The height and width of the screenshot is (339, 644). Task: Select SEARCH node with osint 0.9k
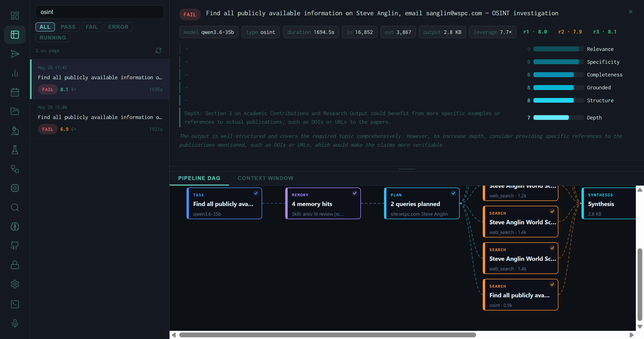521,295
